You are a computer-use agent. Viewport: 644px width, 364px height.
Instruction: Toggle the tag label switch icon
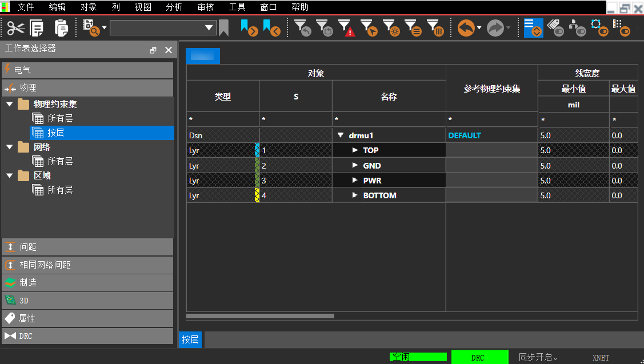555,28
